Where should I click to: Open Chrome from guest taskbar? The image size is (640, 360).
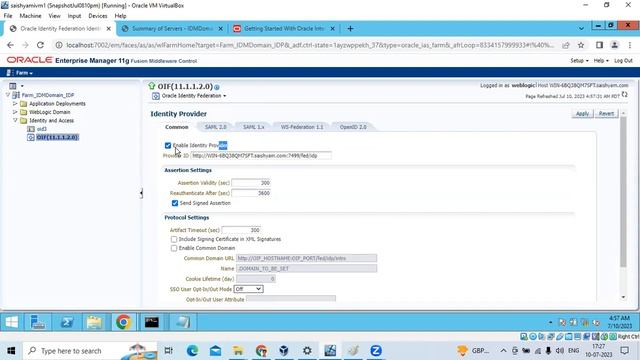coord(123,322)
